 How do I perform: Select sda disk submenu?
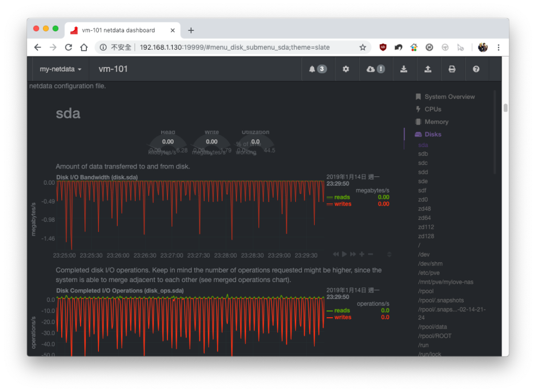point(423,145)
